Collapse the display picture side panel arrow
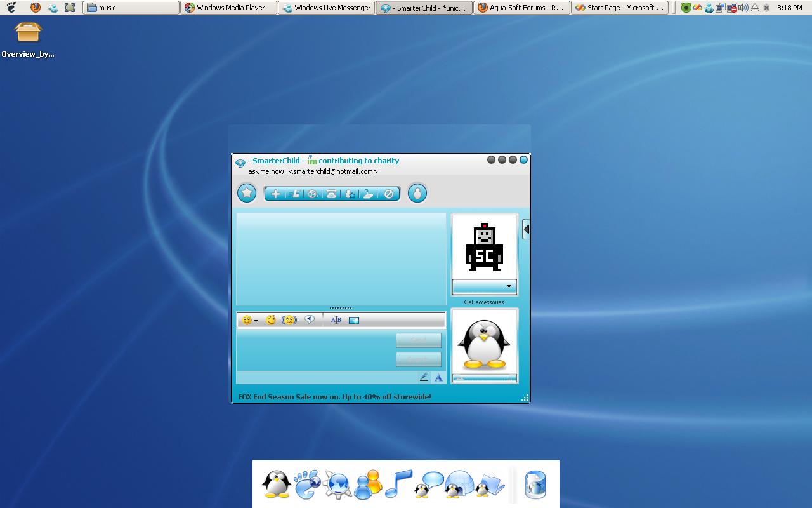The width and height of the screenshot is (812, 508). (x=526, y=229)
